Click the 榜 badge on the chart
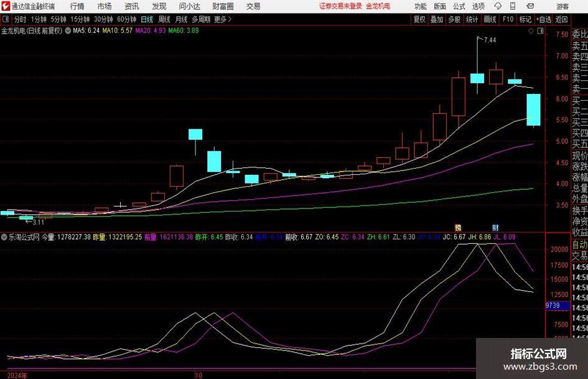The height and width of the screenshot is (379, 588). point(458,227)
